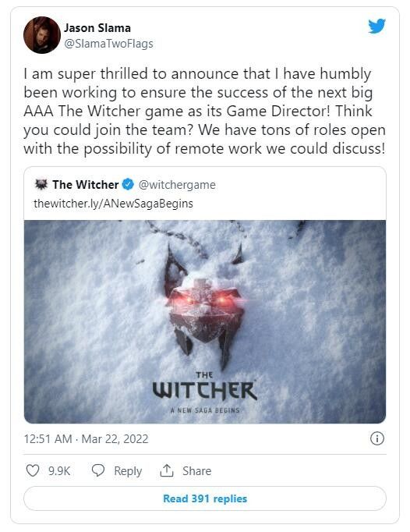Viewport: 410px width, 532px height.
Task: Click the tweet text about Game Director
Action: tap(204, 112)
